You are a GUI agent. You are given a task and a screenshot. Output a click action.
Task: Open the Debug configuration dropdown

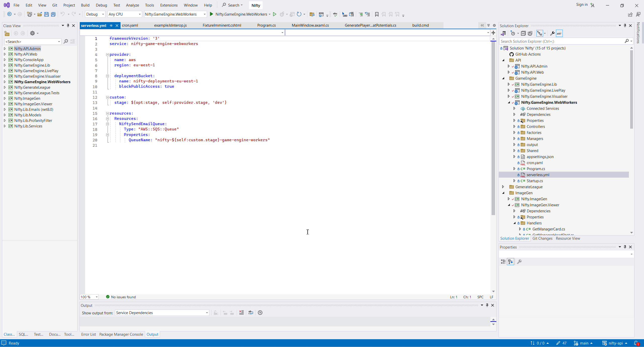(x=95, y=14)
